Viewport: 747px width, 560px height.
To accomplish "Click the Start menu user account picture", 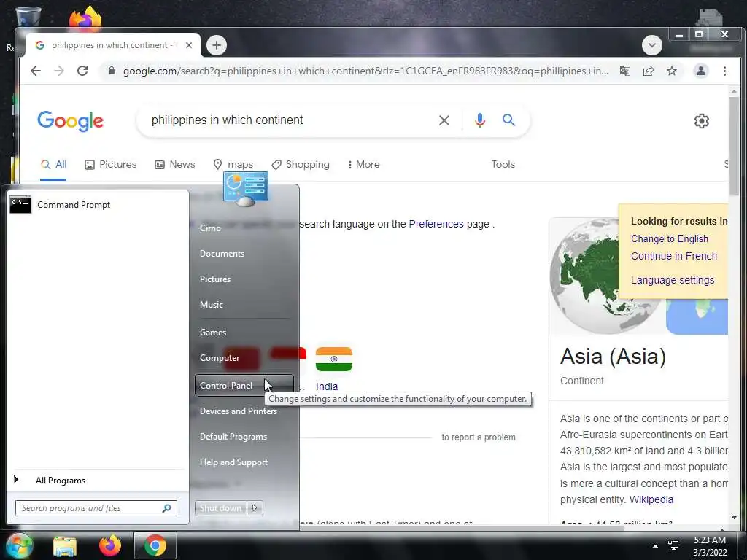I will pyautogui.click(x=246, y=189).
